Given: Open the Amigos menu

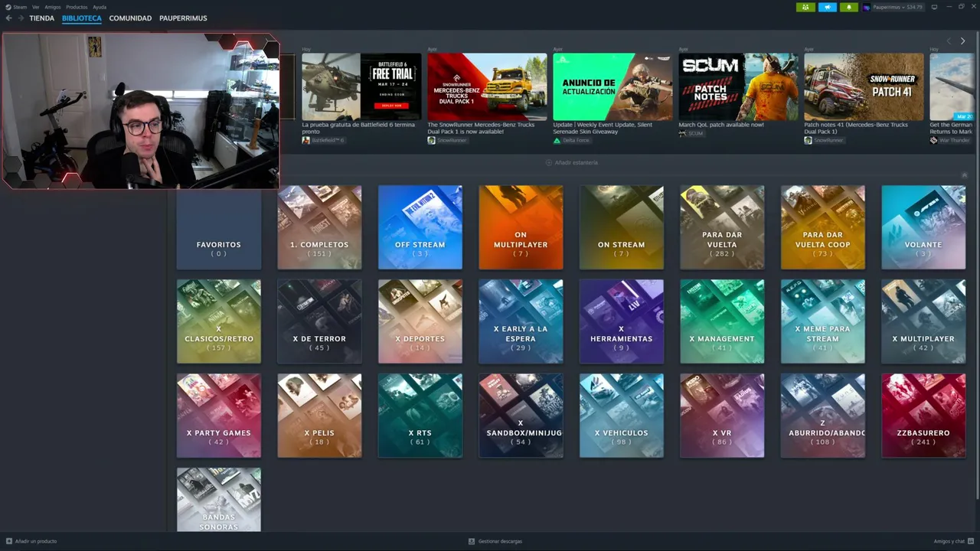Looking at the screenshot, I should point(53,7).
